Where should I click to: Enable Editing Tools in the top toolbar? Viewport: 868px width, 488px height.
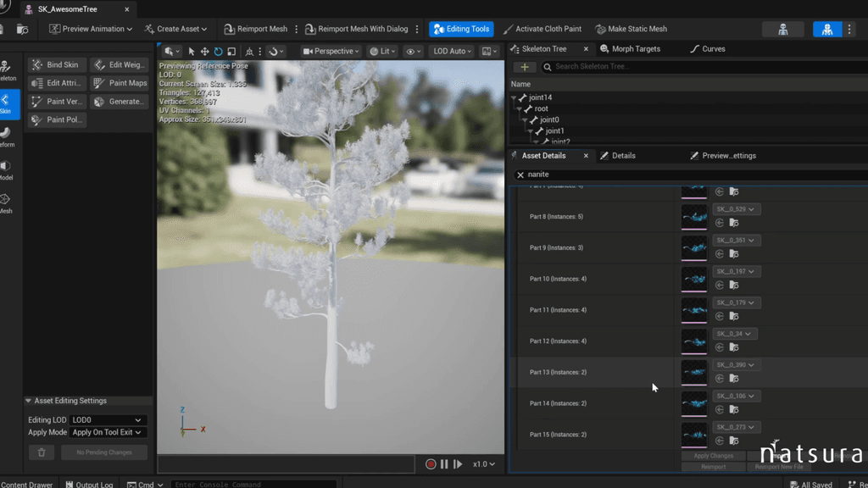click(461, 28)
